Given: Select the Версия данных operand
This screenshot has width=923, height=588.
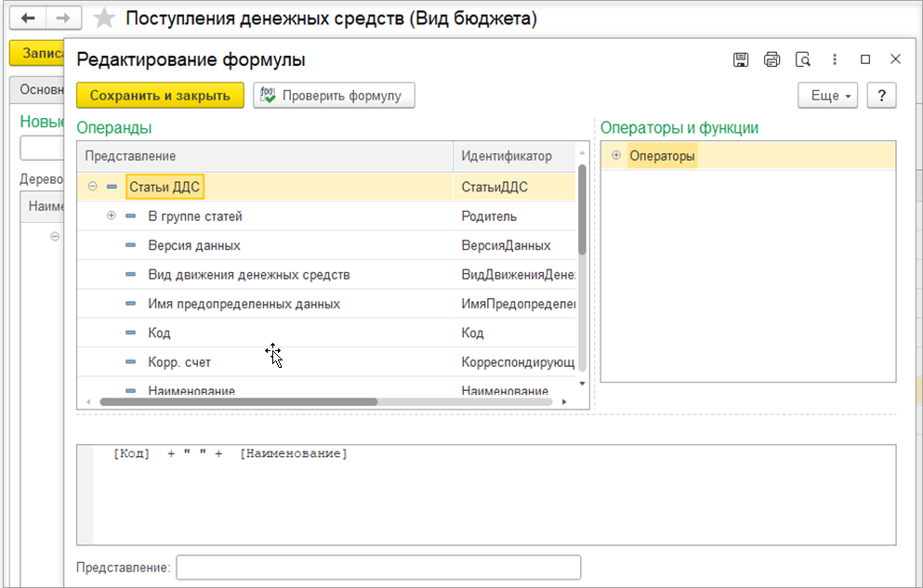Looking at the screenshot, I should 194,246.
